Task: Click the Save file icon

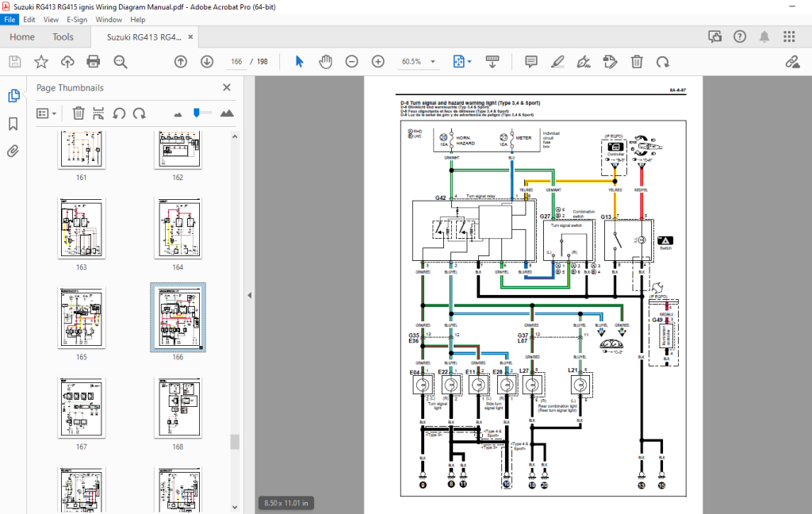Action: click(x=15, y=62)
